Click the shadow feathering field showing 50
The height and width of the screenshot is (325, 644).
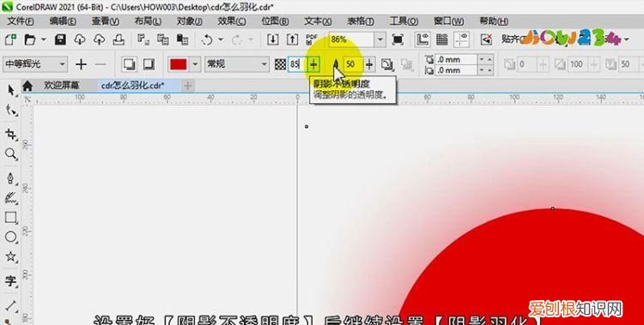coord(354,64)
